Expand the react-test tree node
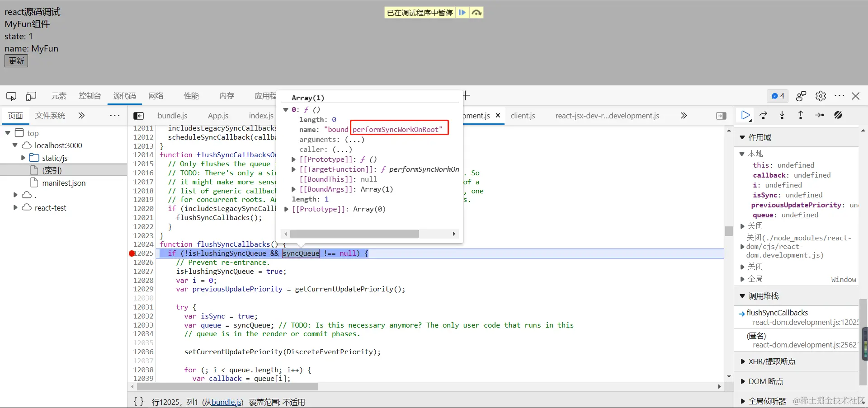Image resolution: width=868 pixels, height=408 pixels. (15, 207)
